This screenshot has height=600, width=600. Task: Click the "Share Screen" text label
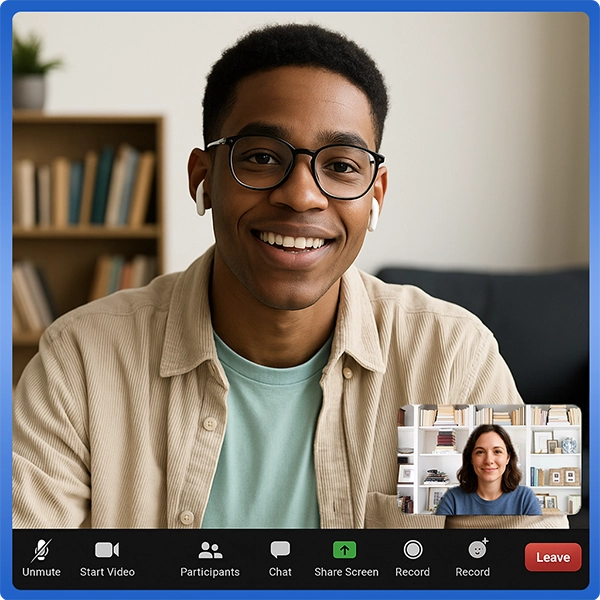coord(346,572)
